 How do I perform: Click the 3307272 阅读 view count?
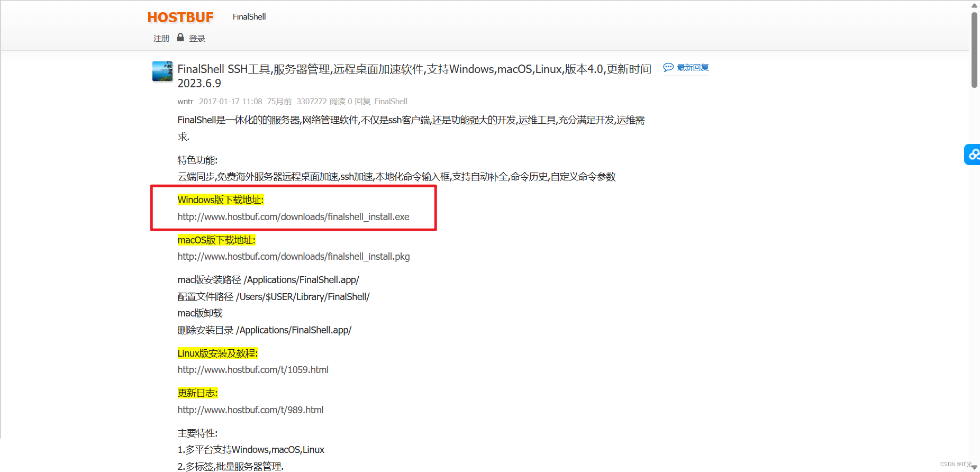321,102
